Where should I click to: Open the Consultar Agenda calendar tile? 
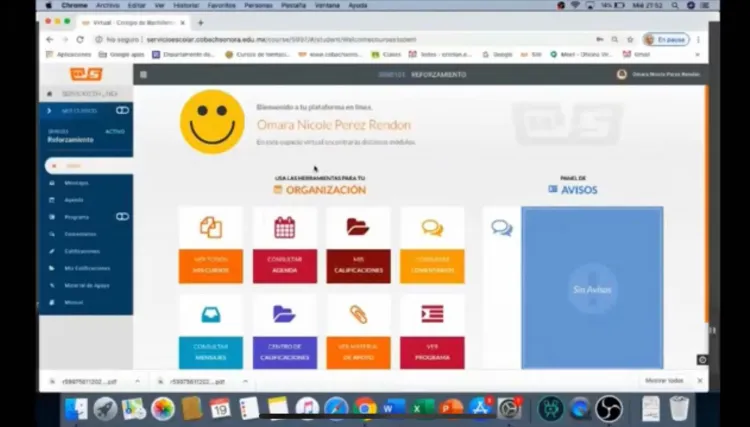(x=284, y=244)
